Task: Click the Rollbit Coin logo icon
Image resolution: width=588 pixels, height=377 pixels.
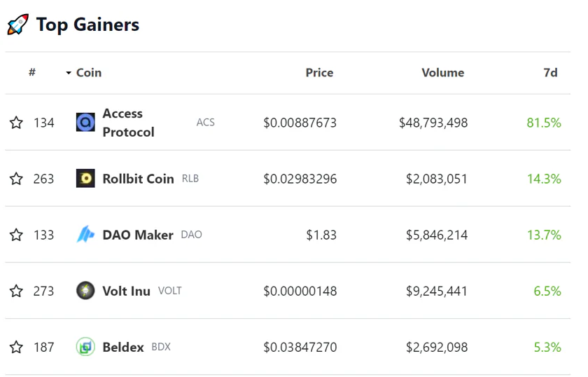Action: coord(85,179)
